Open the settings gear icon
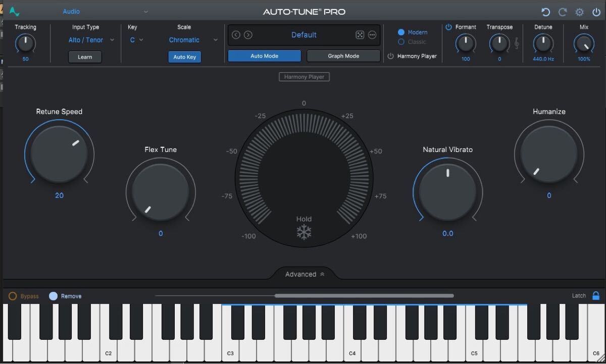Screen dimensions: 606x364 click(x=579, y=12)
